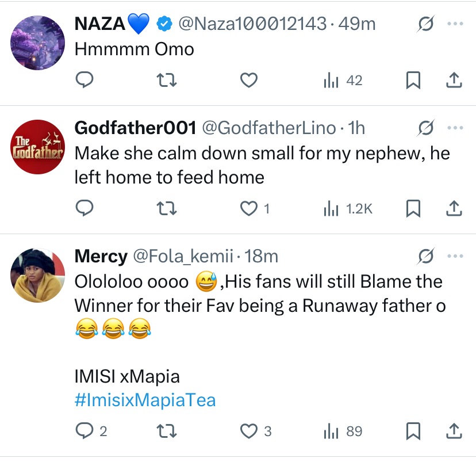Open the #ImisixMapiaTea hashtag

[x=145, y=400]
